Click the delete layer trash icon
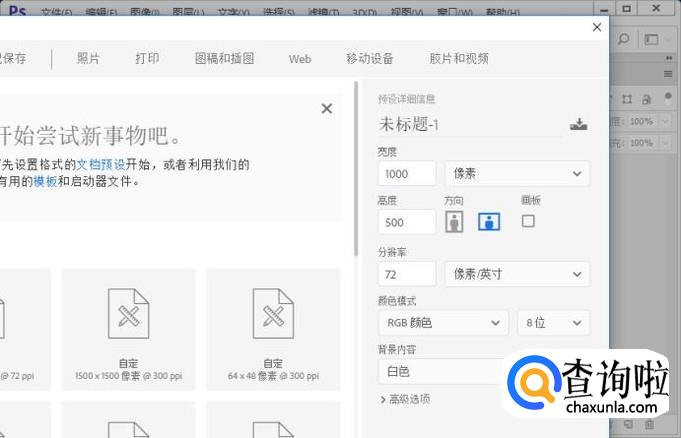 pyautogui.click(x=649, y=424)
